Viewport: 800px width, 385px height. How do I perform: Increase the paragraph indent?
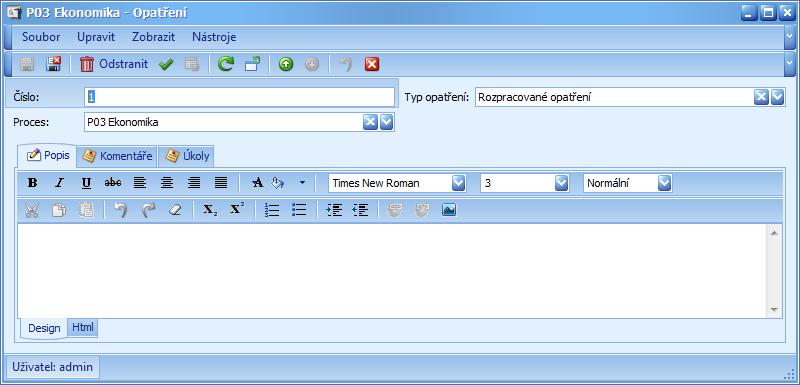click(x=334, y=210)
